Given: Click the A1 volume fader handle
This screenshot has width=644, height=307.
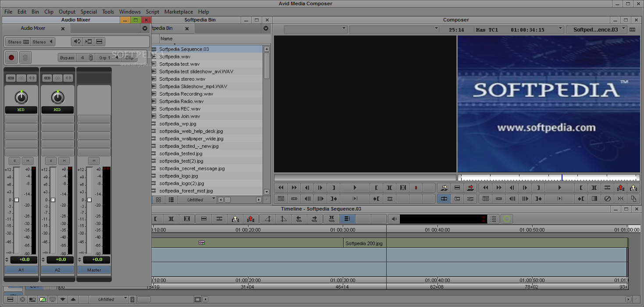Looking at the screenshot, I should [x=17, y=200].
